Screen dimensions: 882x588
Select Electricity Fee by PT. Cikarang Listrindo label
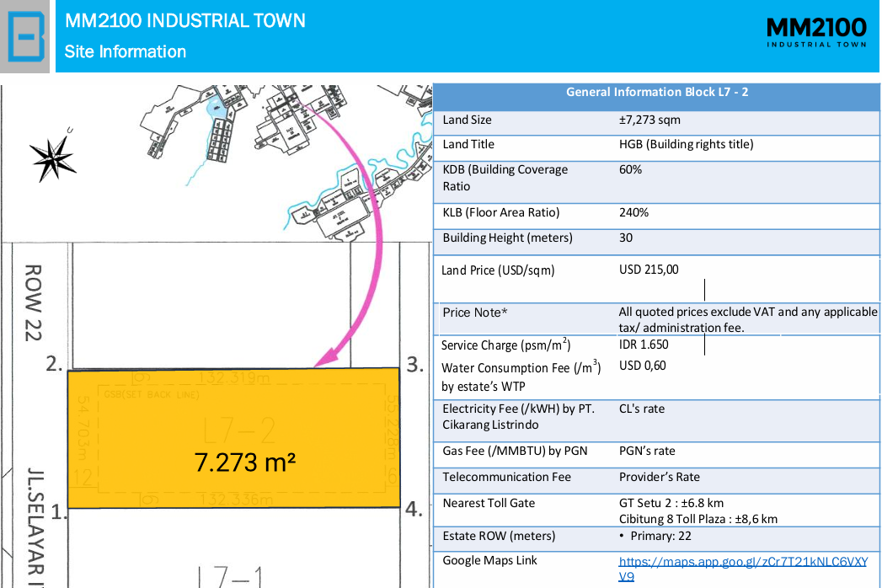(x=518, y=417)
